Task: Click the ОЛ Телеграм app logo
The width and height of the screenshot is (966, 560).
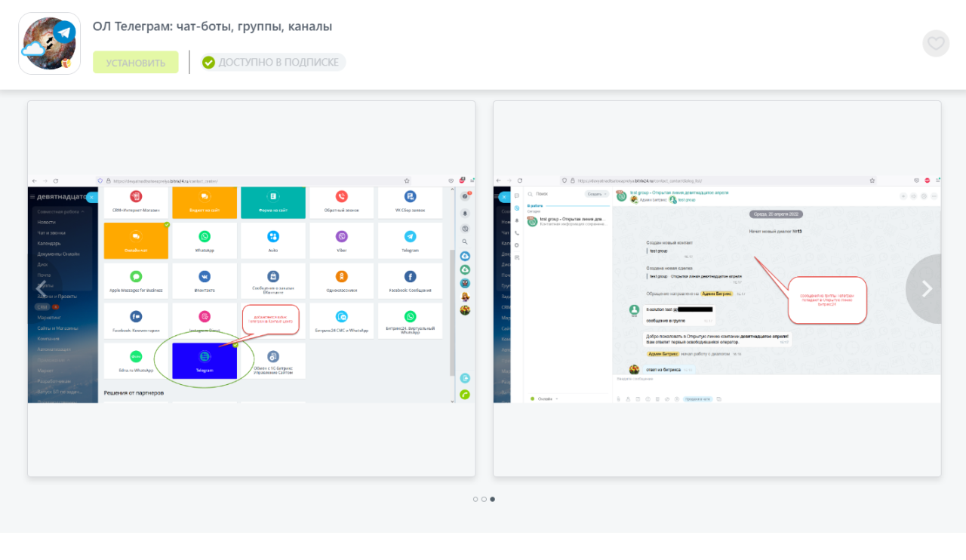Action: point(49,44)
